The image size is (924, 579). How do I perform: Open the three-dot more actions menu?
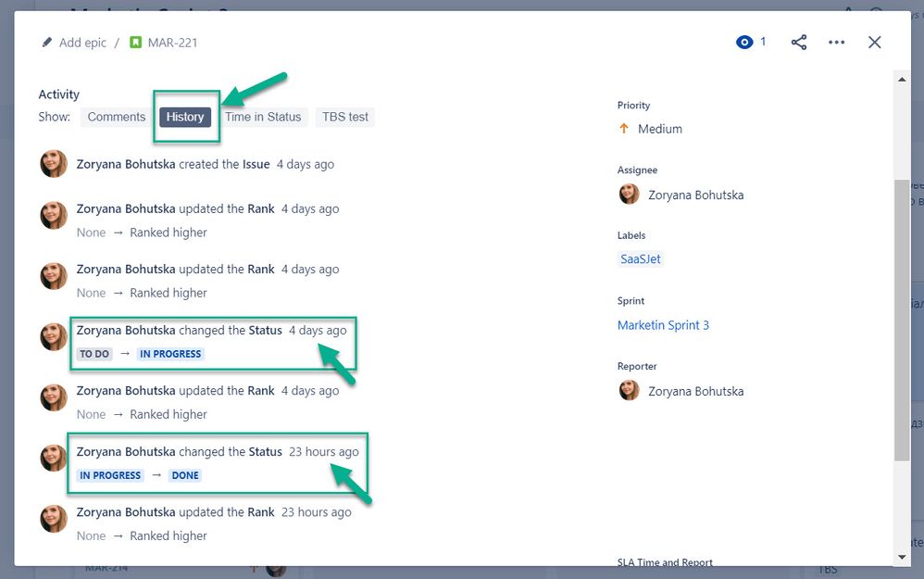click(836, 43)
